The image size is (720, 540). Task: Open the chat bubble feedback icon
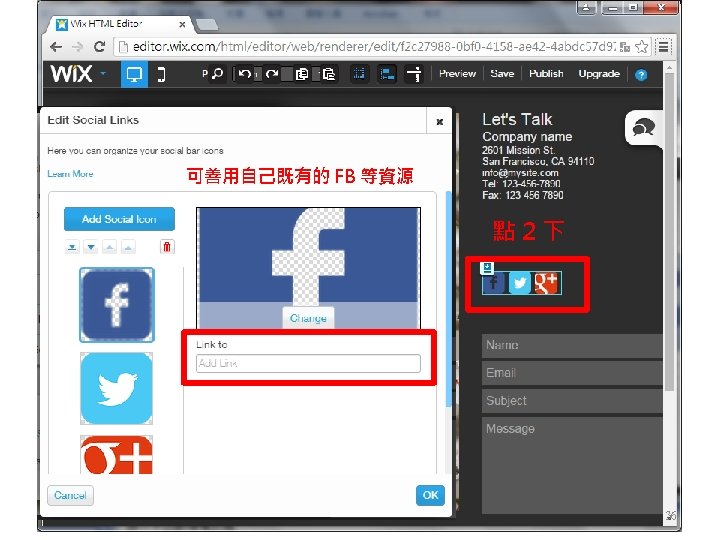click(644, 127)
